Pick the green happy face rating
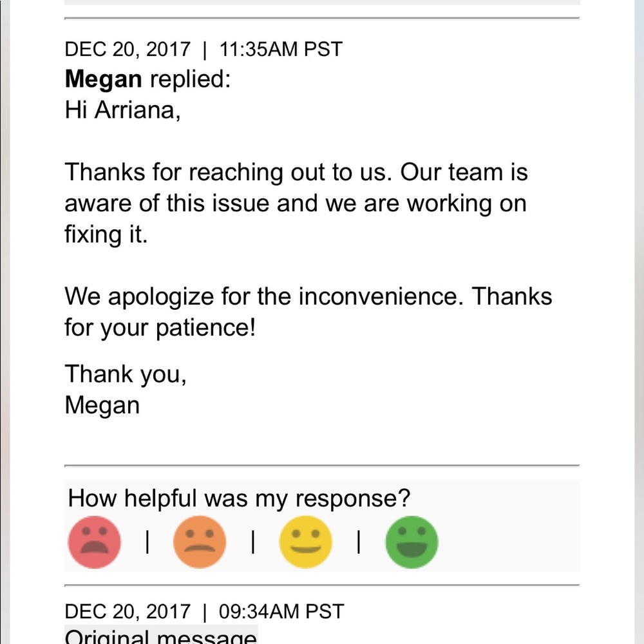The width and height of the screenshot is (644, 644). point(412,542)
